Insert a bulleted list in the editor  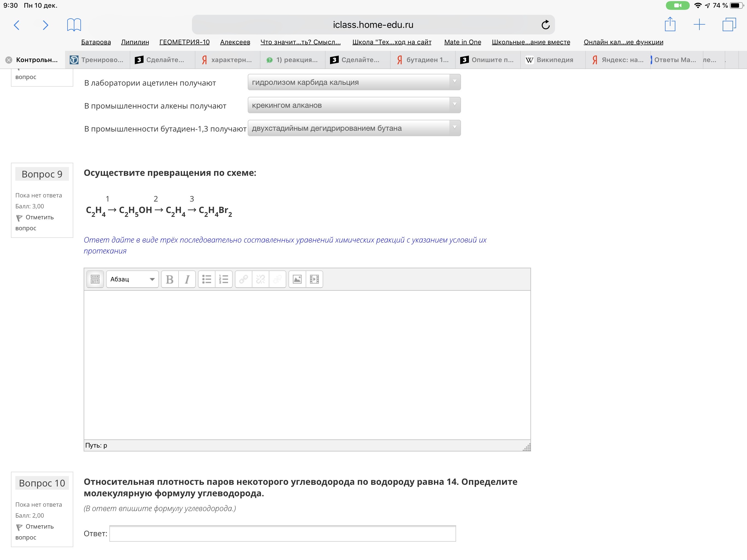[x=206, y=279]
